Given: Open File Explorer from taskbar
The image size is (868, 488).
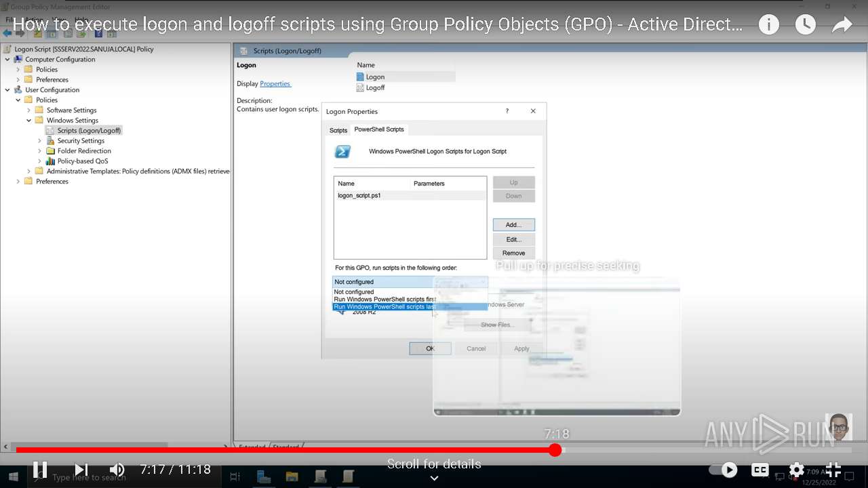Looking at the screenshot, I should tap(292, 477).
